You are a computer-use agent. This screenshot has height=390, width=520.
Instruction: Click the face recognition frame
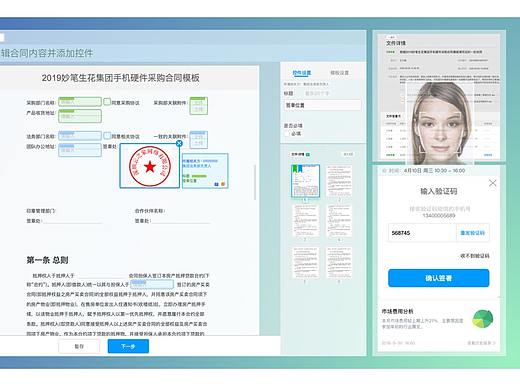coord(440,132)
